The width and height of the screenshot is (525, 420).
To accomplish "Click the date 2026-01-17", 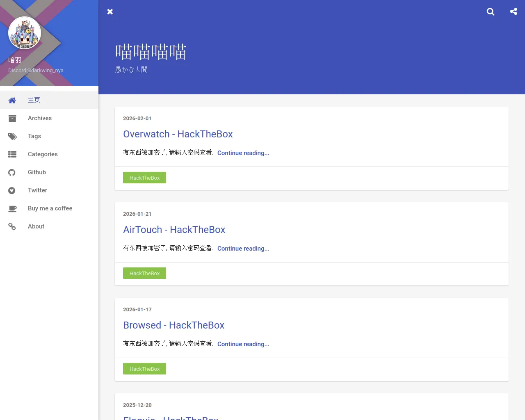I will pyautogui.click(x=137, y=310).
